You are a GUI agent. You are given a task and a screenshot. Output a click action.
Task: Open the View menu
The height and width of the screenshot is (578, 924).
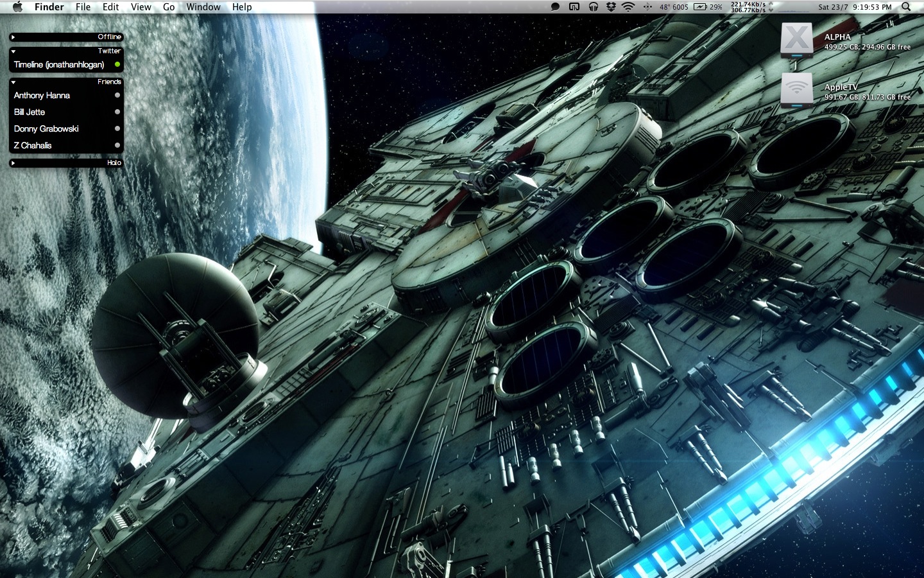pyautogui.click(x=141, y=6)
